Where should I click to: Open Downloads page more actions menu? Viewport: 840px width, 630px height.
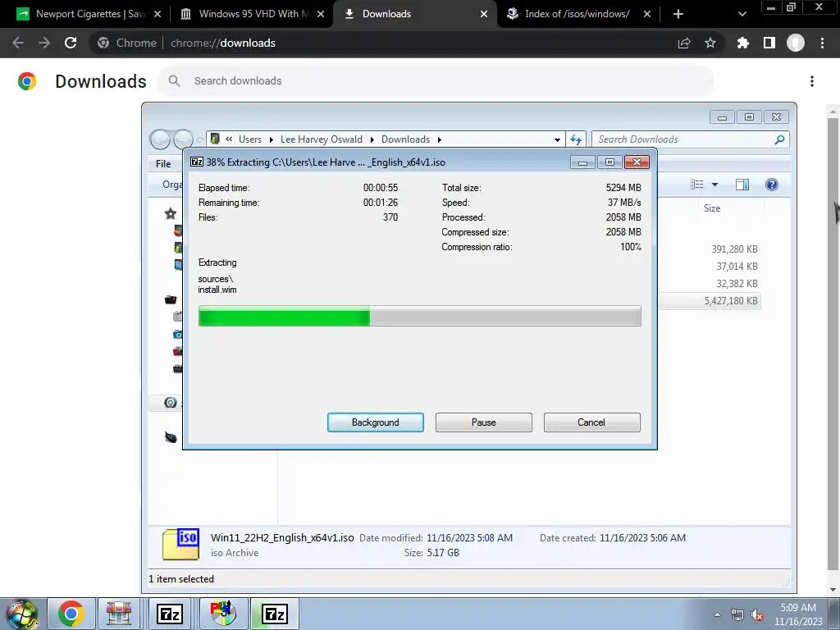pos(812,81)
